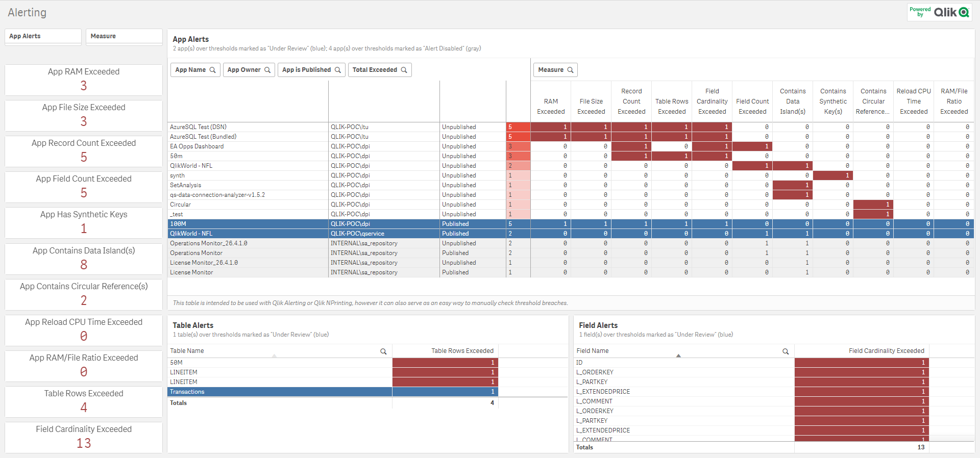
Task: Search the Table Name column
Action: click(x=383, y=351)
